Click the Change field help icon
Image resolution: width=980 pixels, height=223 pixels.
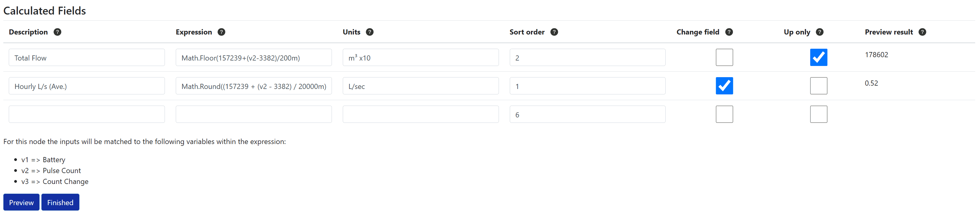point(729,32)
